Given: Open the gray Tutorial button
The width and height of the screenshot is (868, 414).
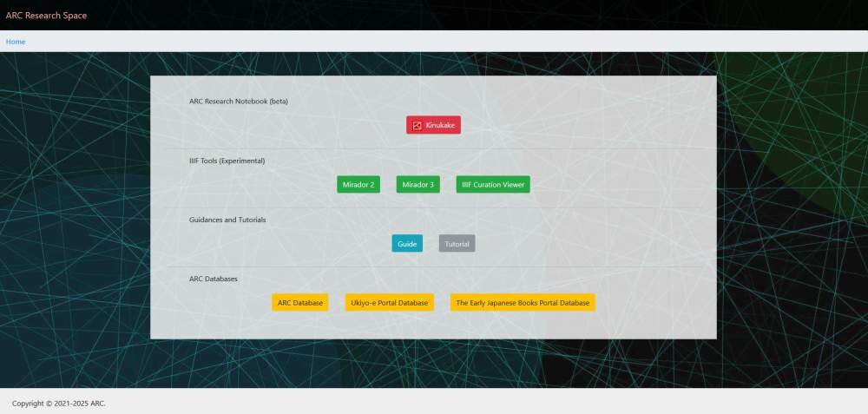Looking at the screenshot, I should [x=457, y=244].
